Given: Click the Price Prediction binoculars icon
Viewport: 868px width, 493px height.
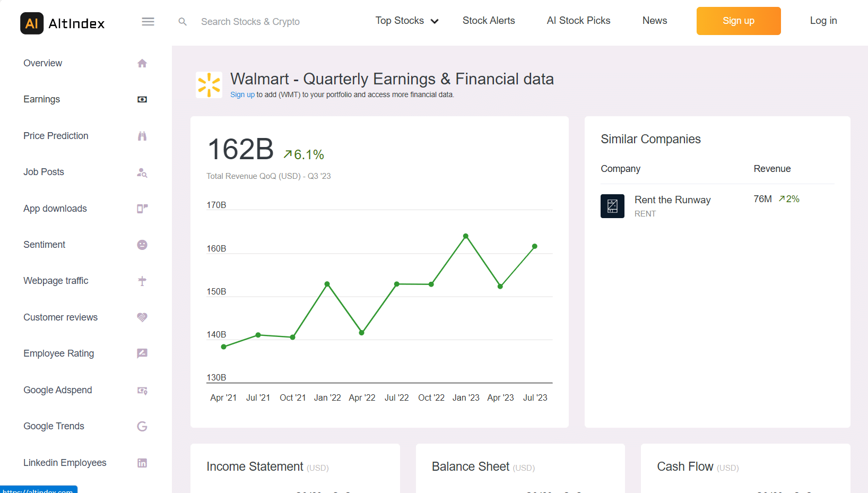Looking at the screenshot, I should (142, 136).
